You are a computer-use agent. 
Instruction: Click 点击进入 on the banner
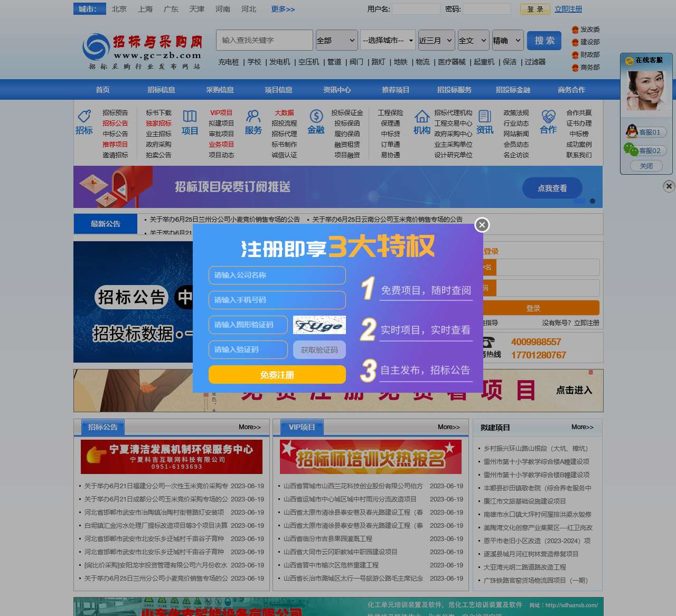tap(574, 390)
